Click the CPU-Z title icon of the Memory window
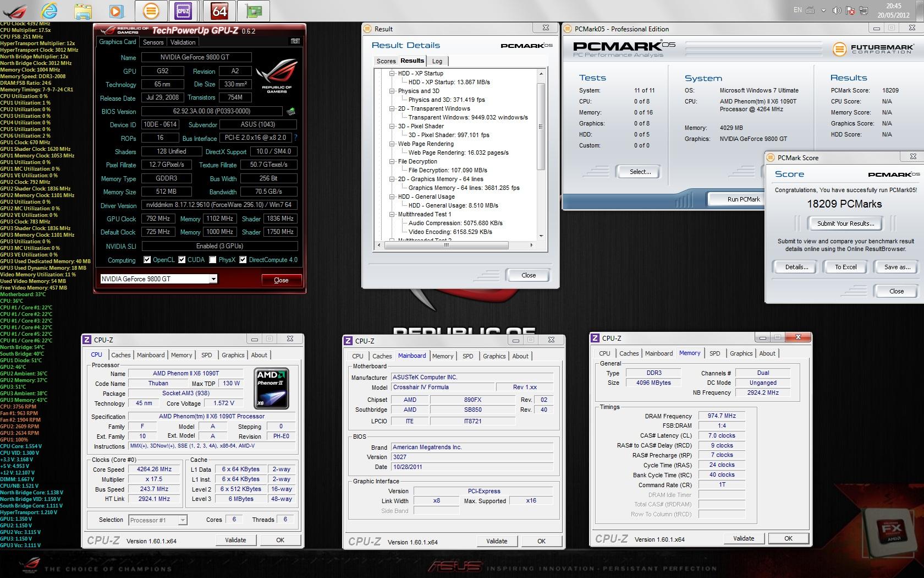Viewport: 924px width, 578px height. point(595,338)
